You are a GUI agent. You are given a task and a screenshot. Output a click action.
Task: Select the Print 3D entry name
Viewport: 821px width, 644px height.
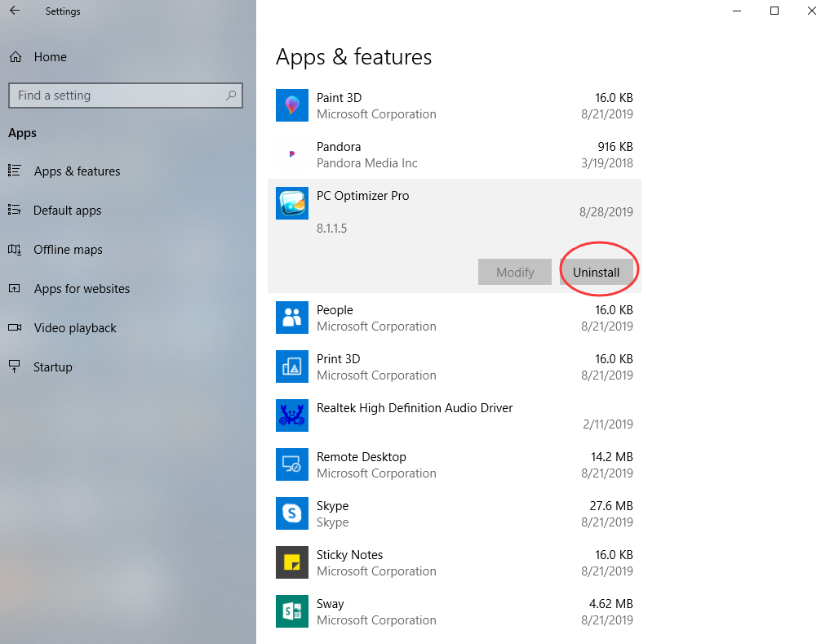coord(338,358)
